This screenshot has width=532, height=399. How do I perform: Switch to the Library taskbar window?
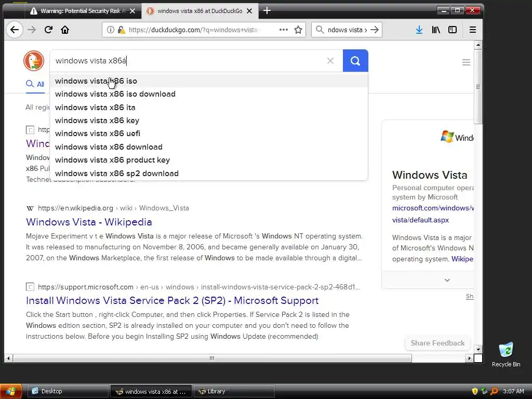point(234,391)
